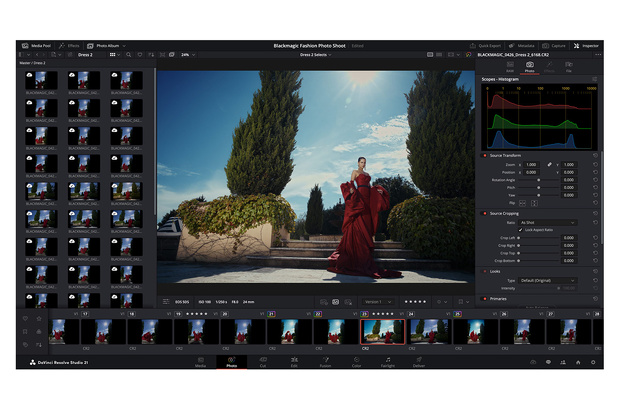Open the inspector three-dot options menu
Screen dimensions: 640x412
(x=598, y=55)
